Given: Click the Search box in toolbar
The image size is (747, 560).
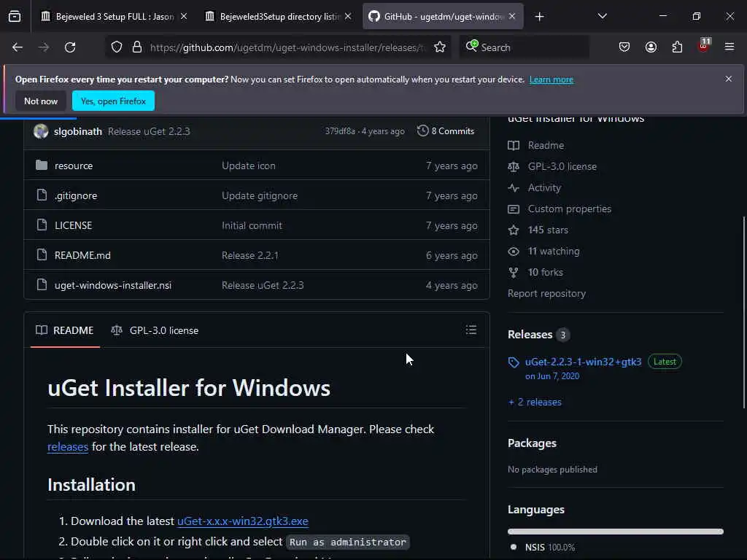Looking at the screenshot, I should click(524, 47).
